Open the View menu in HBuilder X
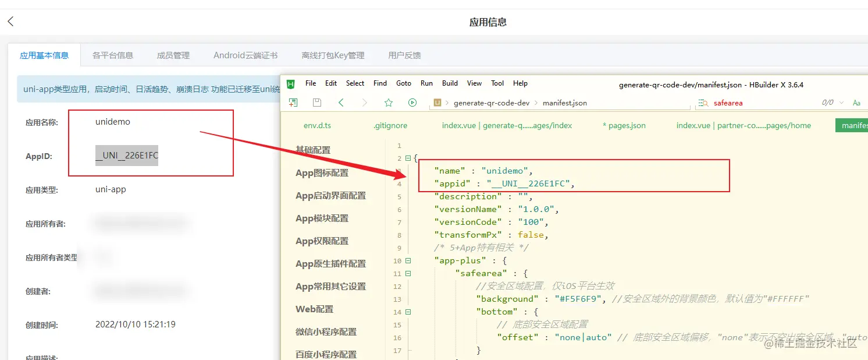This screenshot has height=360, width=868. [474, 83]
